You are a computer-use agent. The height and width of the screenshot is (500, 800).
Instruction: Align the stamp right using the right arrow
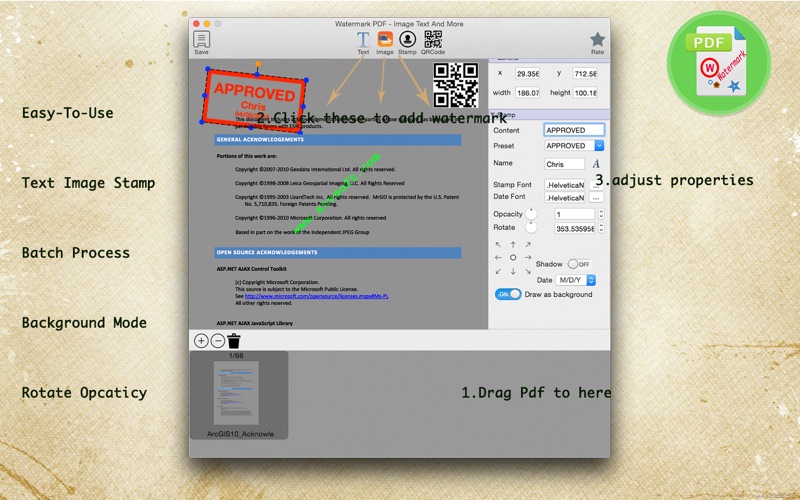point(528,258)
